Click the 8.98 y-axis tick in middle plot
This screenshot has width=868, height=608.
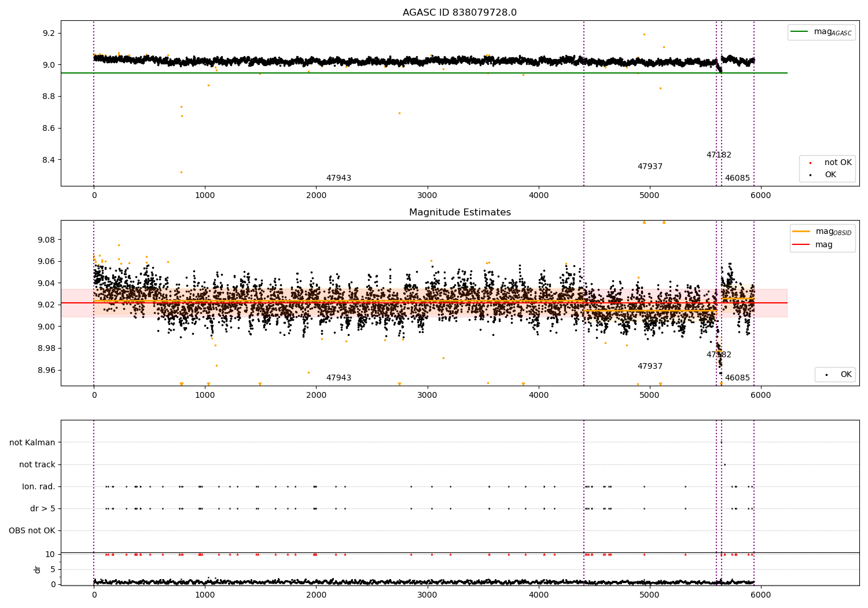click(x=46, y=348)
